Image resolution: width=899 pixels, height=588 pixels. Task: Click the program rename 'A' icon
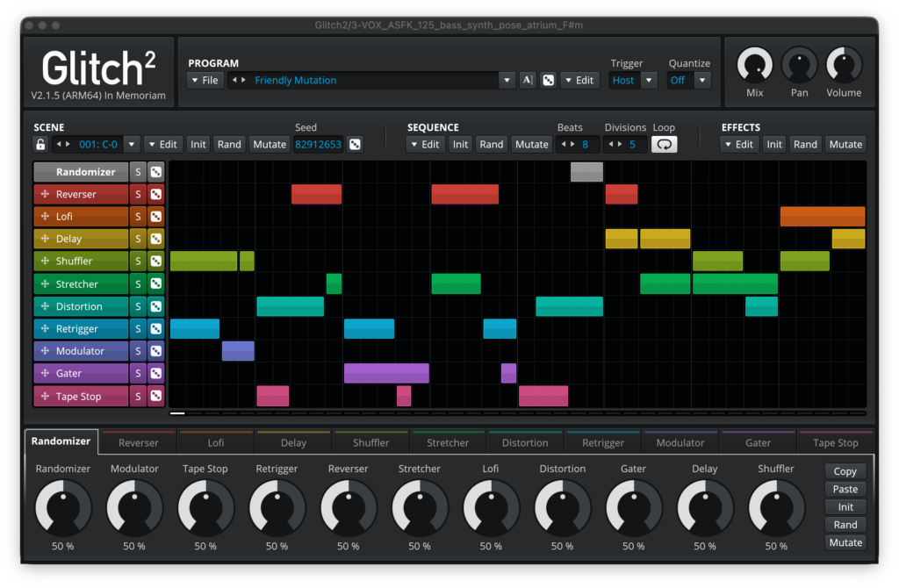pos(528,80)
